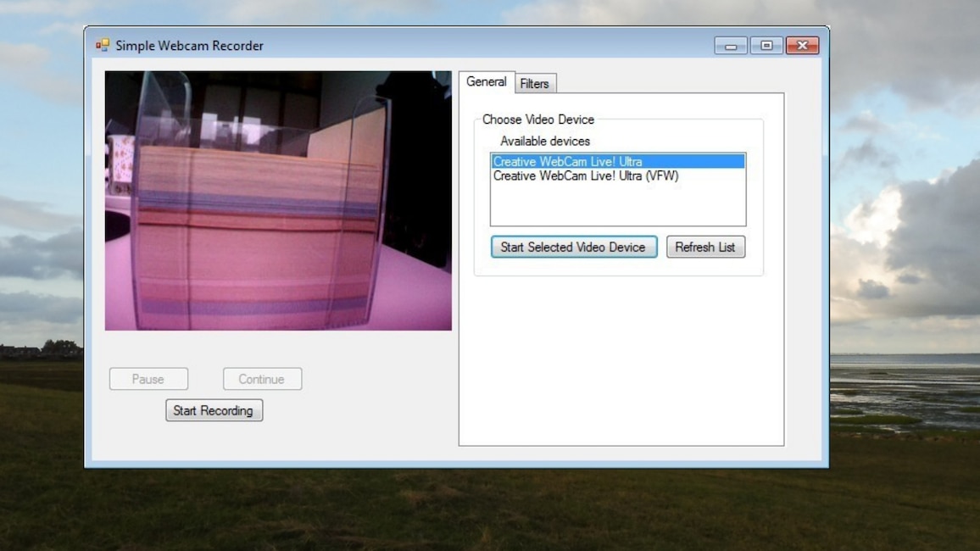Click the live webcam preview image
The height and width of the screenshot is (551, 980).
[x=278, y=200]
